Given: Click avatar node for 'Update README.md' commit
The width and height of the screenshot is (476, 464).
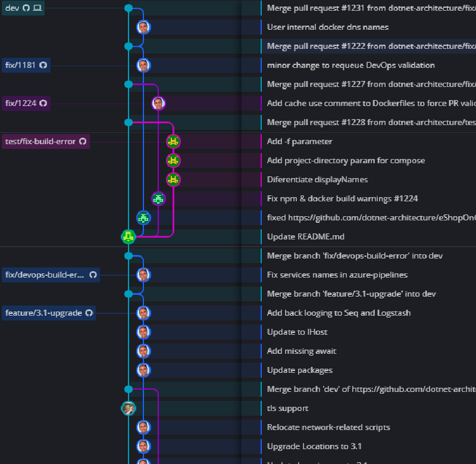Looking at the screenshot, I should click(129, 237).
